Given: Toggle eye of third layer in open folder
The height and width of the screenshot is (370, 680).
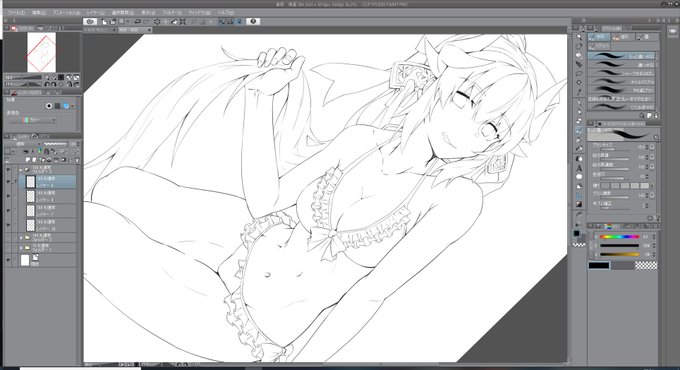Looking at the screenshot, I should 8,210.
